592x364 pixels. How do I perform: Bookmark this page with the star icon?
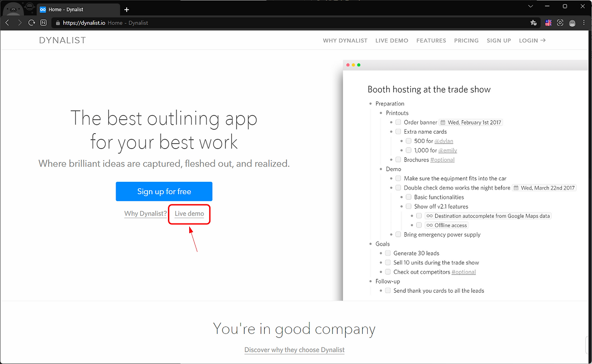(533, 23)
